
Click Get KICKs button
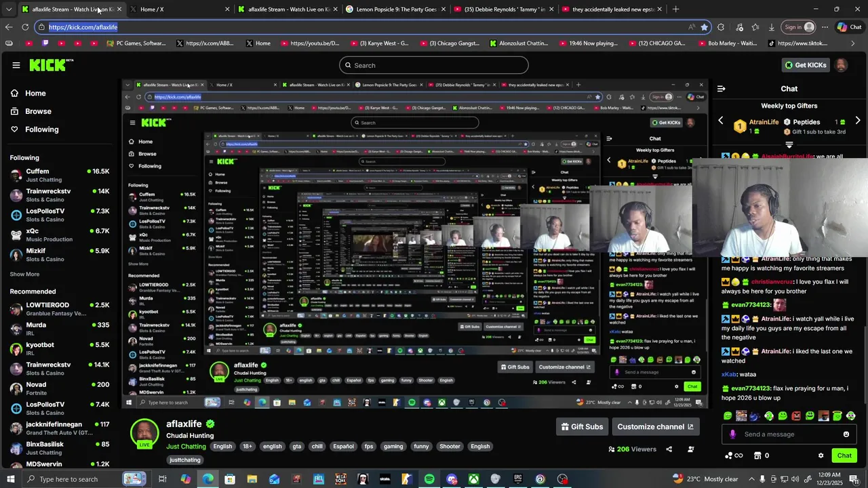[806, 65]
